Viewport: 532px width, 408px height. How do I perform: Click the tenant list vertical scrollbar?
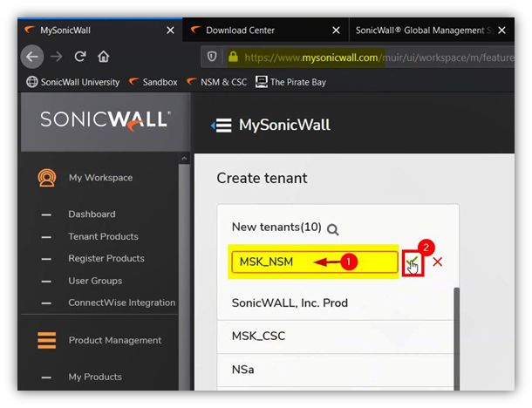(454, 340)
